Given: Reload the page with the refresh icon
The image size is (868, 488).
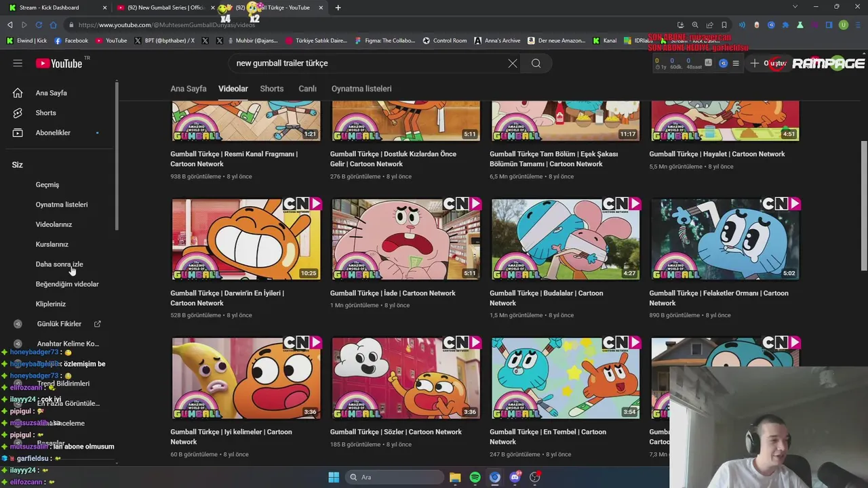Looking at the screenshot, I should click(39, 25).
